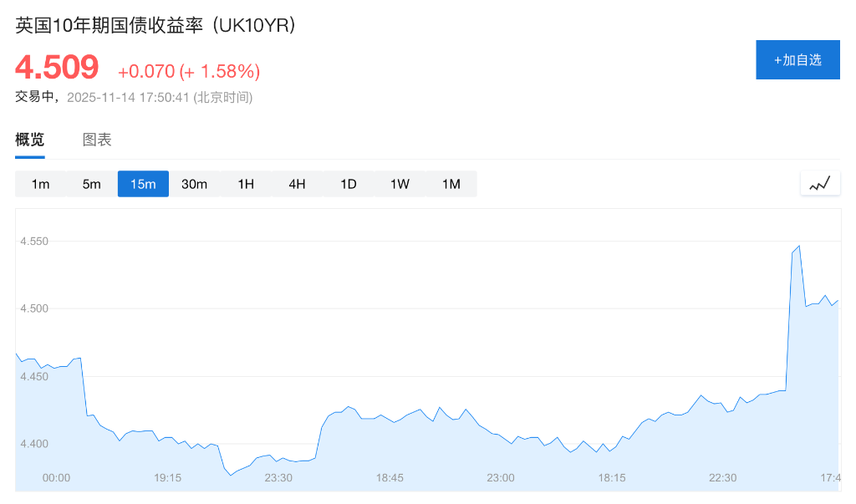Switch to the 30m interval

click(x=194, y=184)
